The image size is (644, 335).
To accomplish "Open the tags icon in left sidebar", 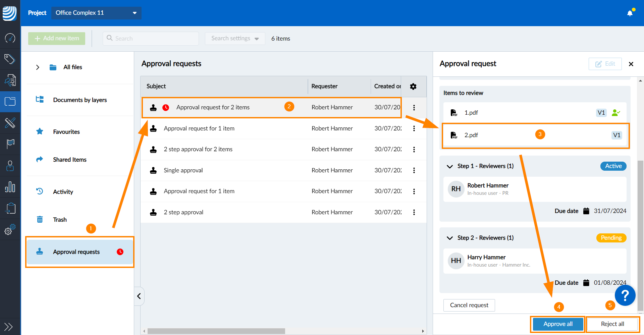I will 10,59.
